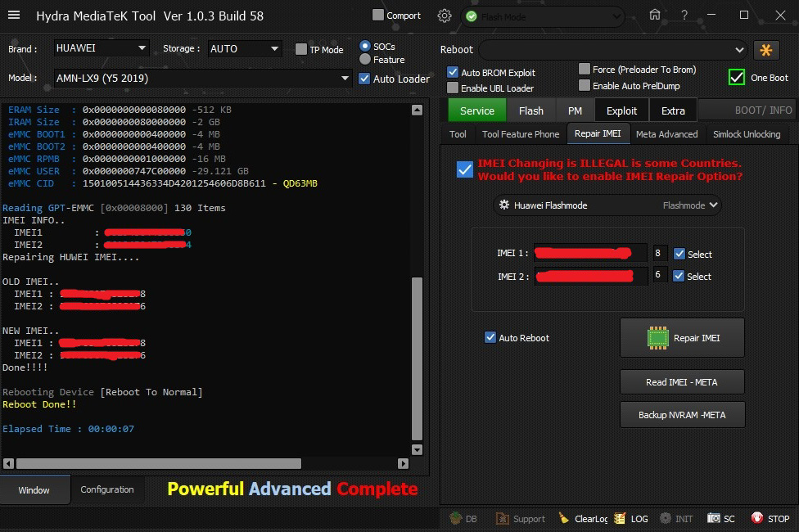
Task: Toggle the Auto Reboot checkbox
Action: tap(490, 337)
